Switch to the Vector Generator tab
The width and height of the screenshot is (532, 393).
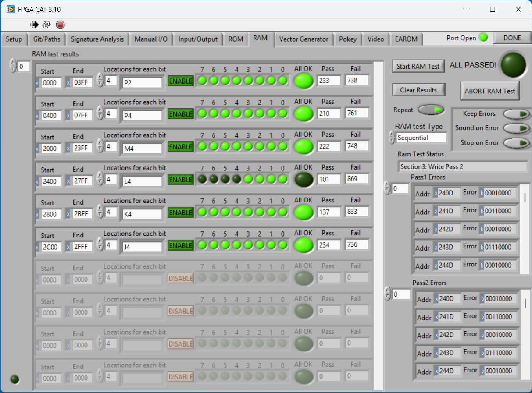click(303, 39)
